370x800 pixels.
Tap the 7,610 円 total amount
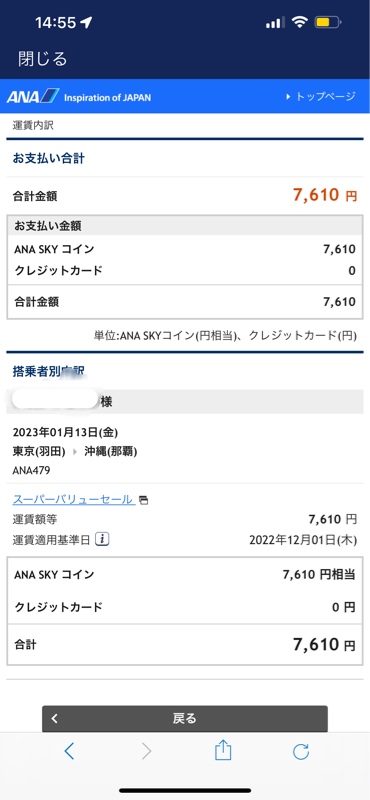point(325,195)
